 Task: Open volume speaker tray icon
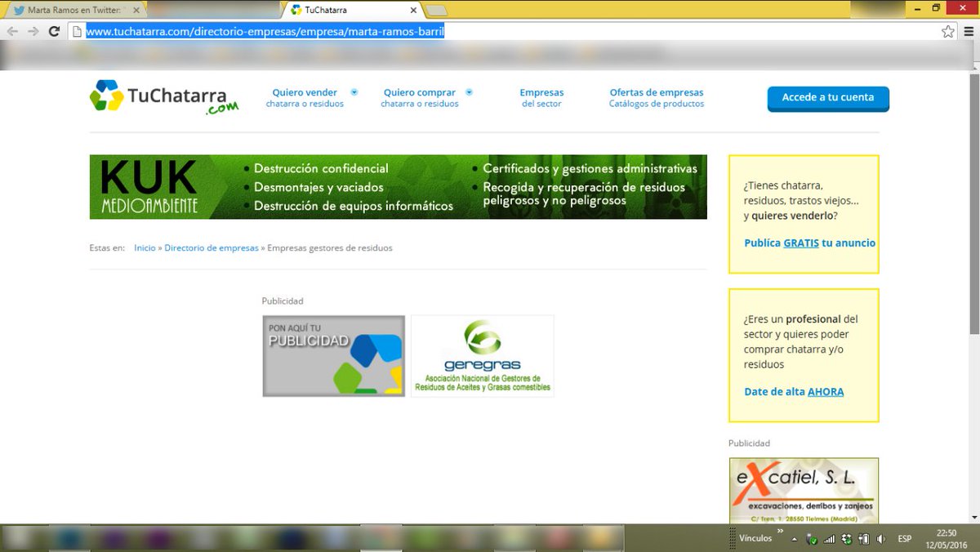[x=881, y=540]
